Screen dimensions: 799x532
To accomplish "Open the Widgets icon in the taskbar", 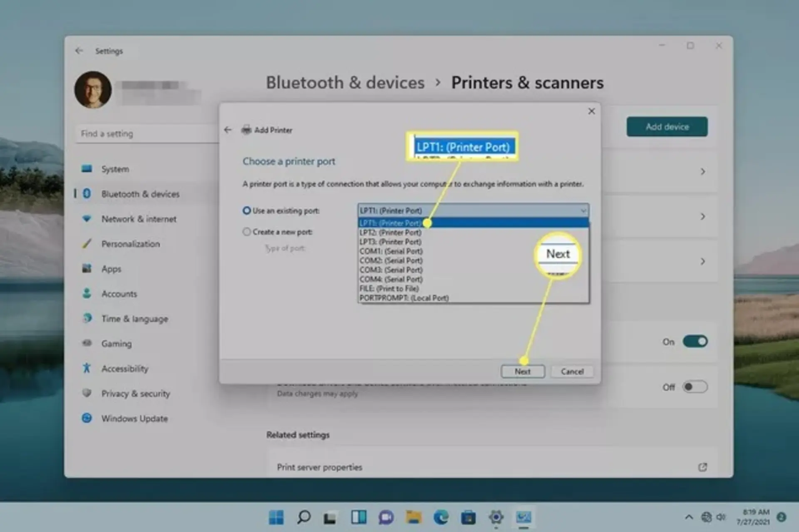I will 359,517.
